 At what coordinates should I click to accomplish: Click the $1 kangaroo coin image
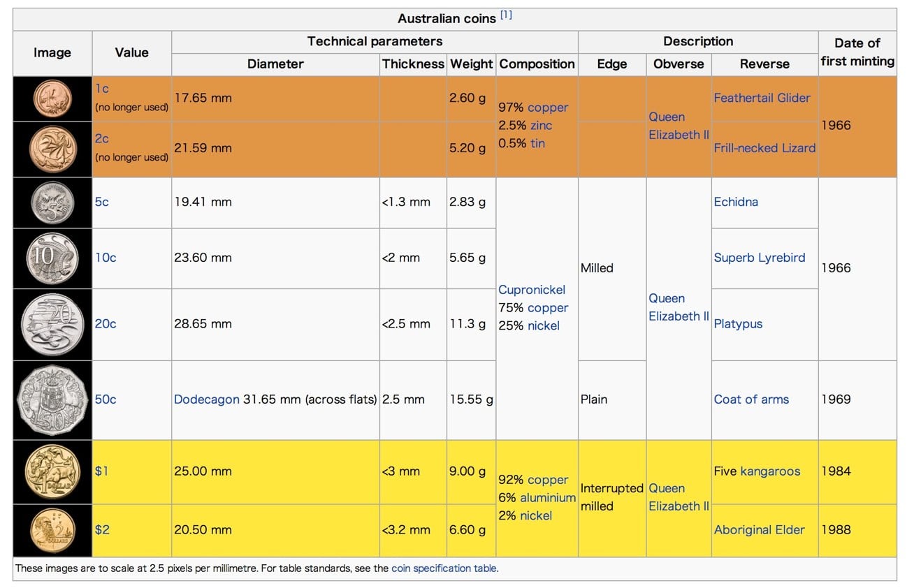click(52, 471)
